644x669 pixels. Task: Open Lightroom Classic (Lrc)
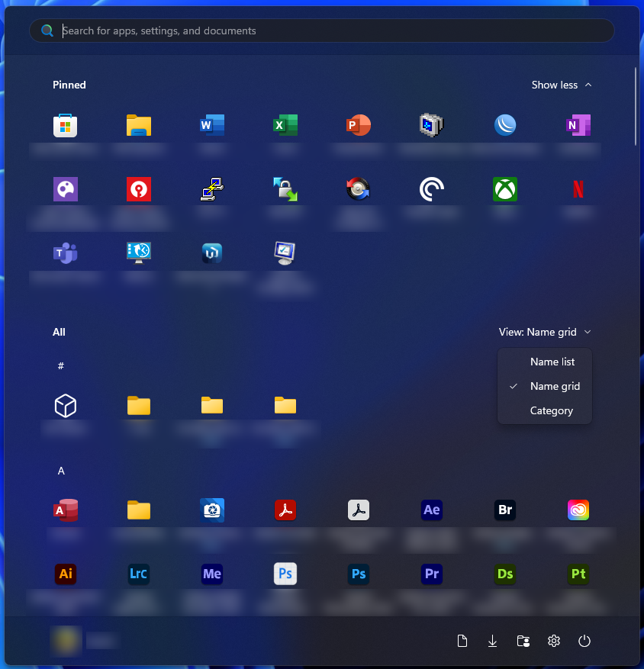point(139,574)
